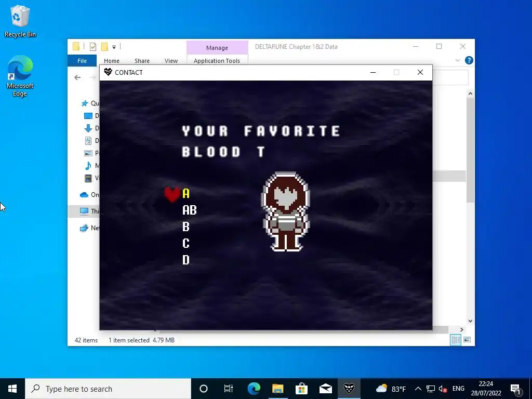The image size is (532, 399).
Task: Click the Manage contextual tab
Action: 217,48
